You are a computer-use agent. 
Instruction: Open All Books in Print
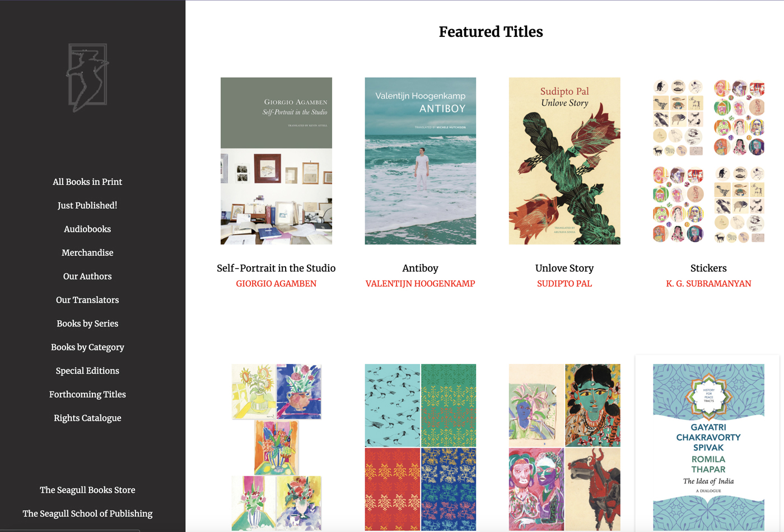pyautogui.click(x=87, y=182)
